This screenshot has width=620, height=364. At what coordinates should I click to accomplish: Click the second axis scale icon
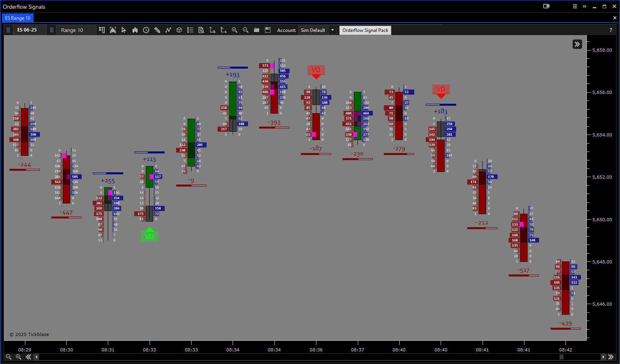(224, 30)
